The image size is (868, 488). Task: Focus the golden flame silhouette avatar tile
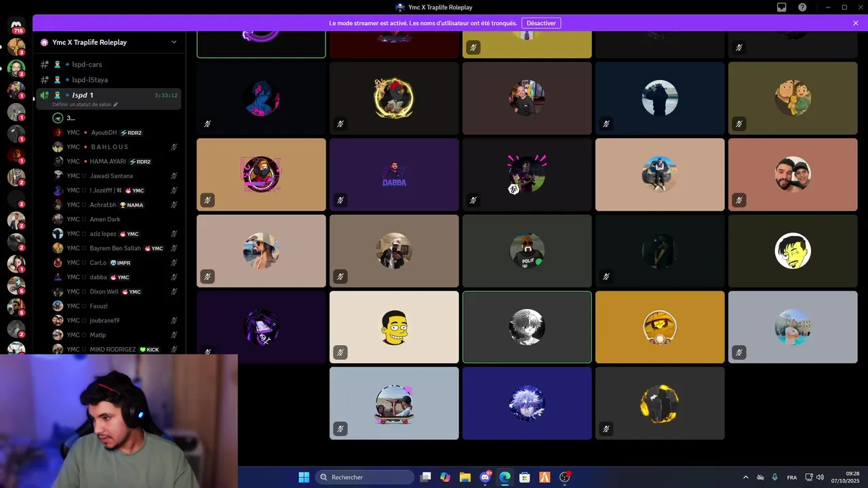tap(660, 403)
